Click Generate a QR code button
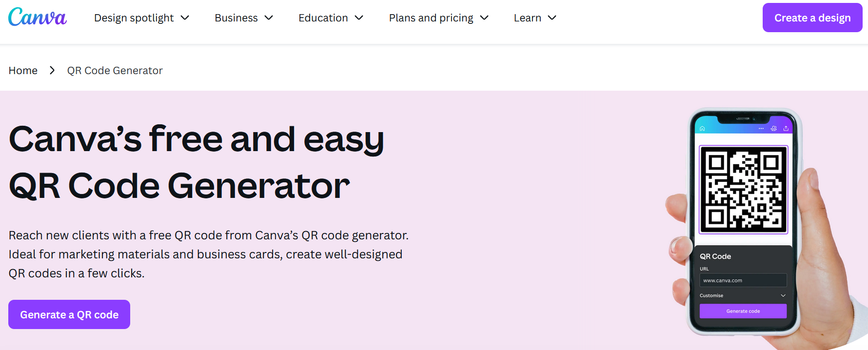 click(x=69, y=314)
